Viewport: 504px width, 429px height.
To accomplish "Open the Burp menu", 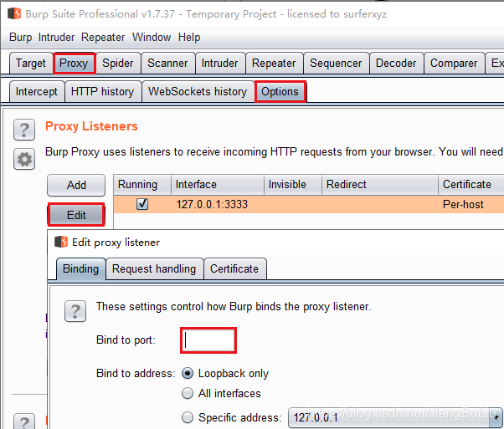I will [x=21, y=38].
